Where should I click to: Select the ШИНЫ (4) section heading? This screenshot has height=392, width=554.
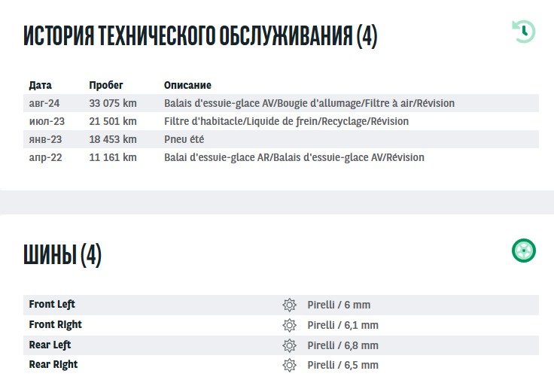pyautogui.click(x=62, y=255)
